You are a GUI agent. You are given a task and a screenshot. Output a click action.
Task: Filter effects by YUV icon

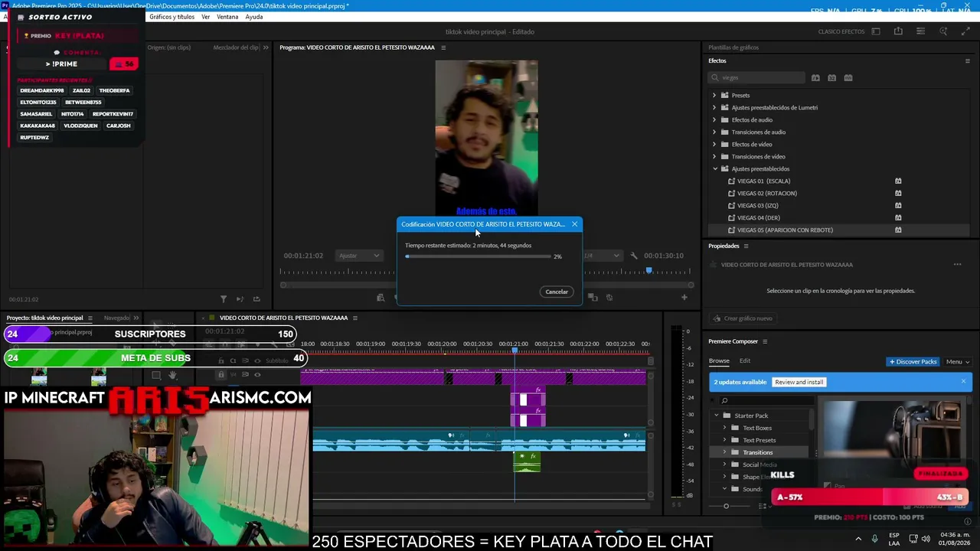pos(848,77)
